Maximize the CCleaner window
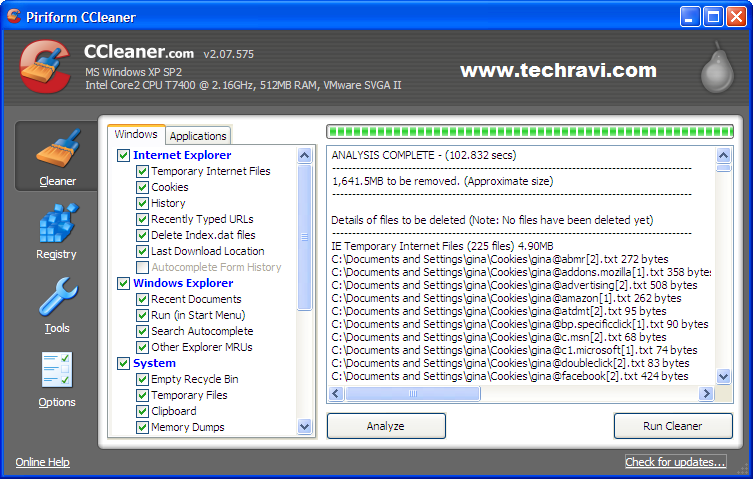The width and height of the screenshot is (753, 479). [x=713, y=17]
